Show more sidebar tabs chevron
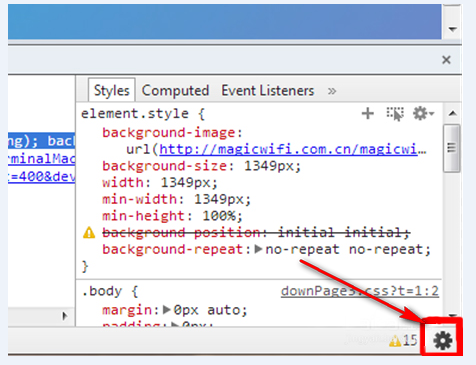The image size is (476, 365). click(x=332, y=91)
